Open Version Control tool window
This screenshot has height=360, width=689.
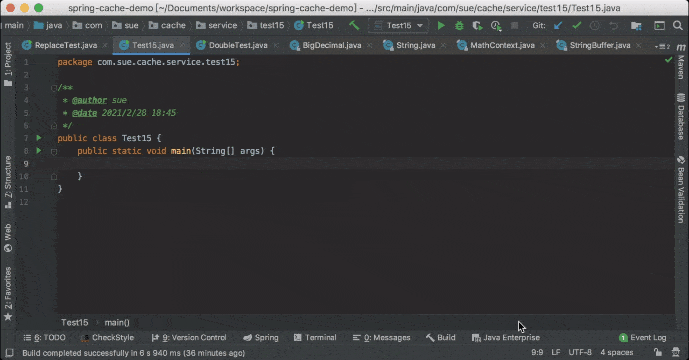189,338
